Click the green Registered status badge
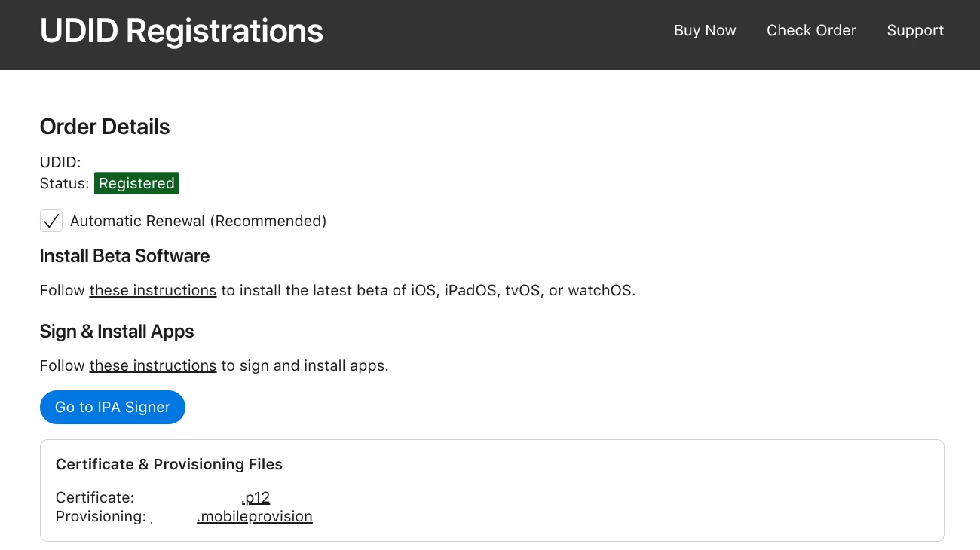Viewport: 980px width, 550px height. coord(136,183)
